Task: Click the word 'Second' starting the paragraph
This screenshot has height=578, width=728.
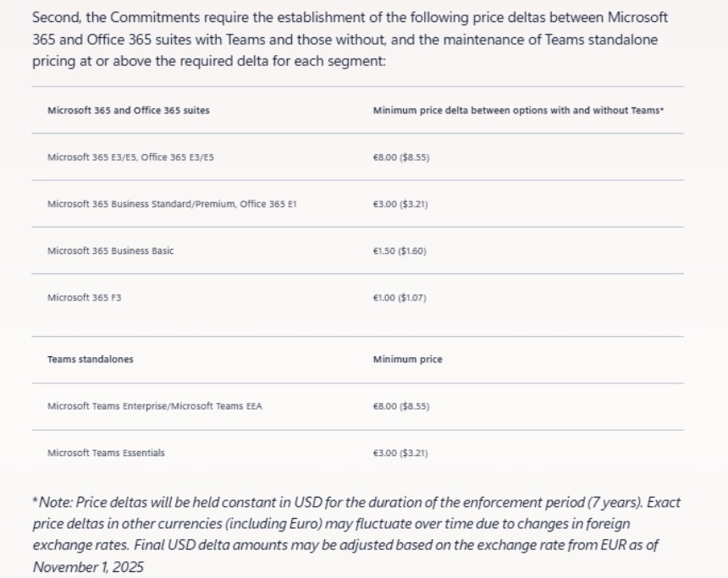Action: click(x=55, y=17)
